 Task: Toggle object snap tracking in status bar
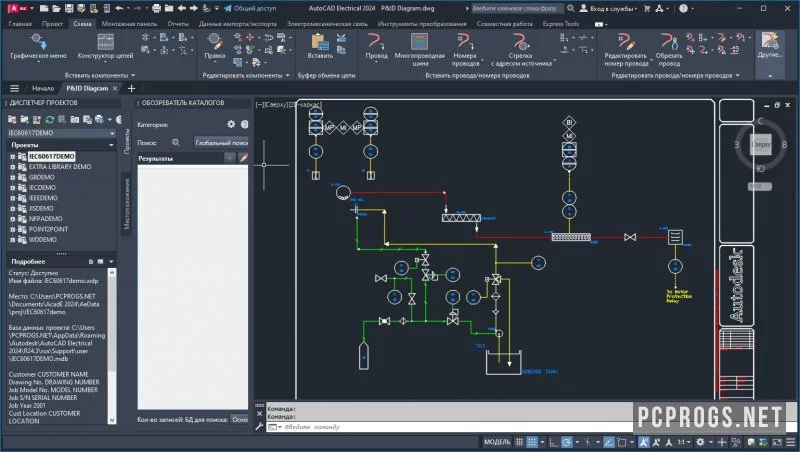(609, 442)
